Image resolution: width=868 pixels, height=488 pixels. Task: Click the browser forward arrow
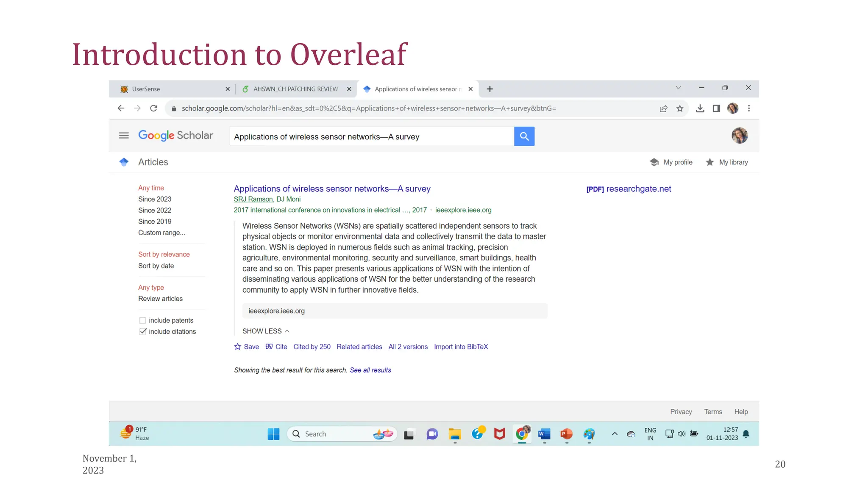coord(137,108)
